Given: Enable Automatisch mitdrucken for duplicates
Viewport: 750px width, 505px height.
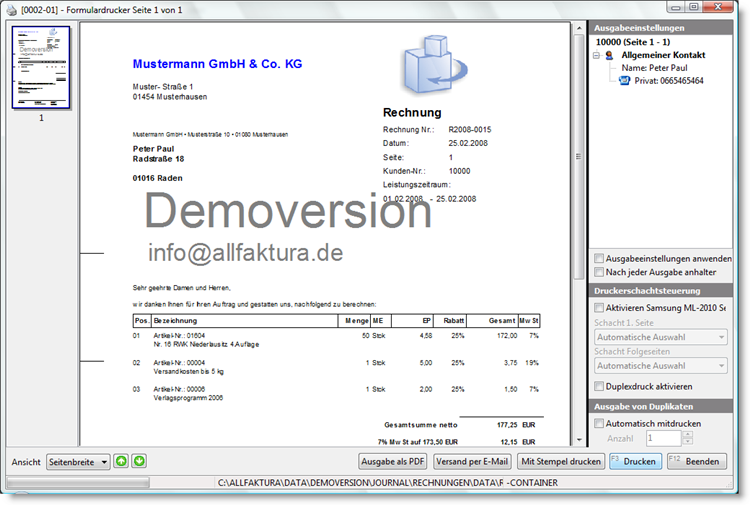Looking at the screenshot, I should (x=599, y=424).
